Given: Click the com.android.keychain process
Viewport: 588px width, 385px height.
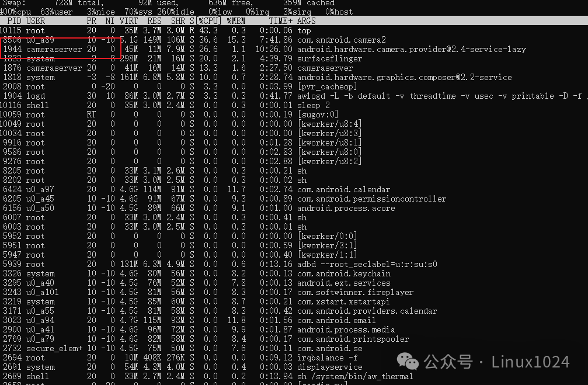Looking at the screenshot, I should [344, 273].
